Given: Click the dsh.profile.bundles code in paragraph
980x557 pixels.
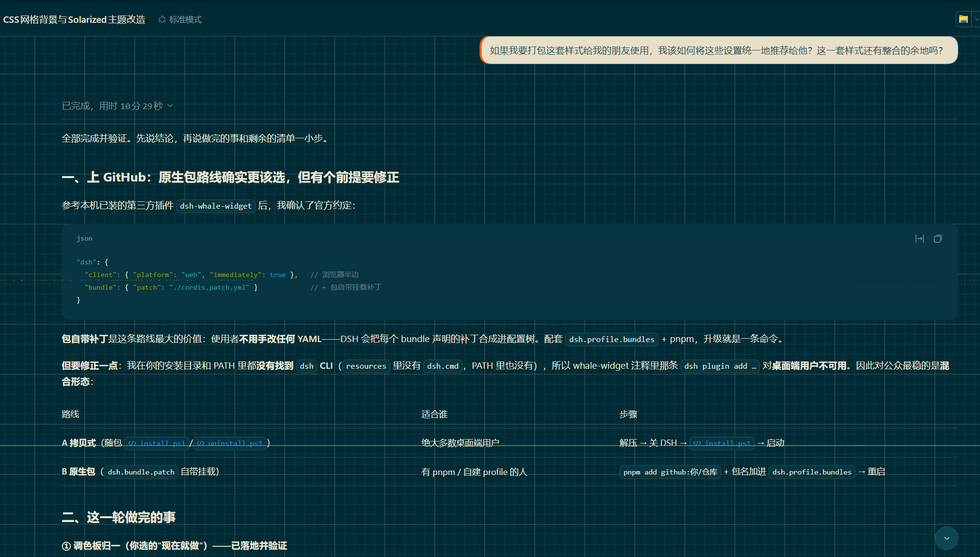Looking at the screenshot, I should click(611, 339).
